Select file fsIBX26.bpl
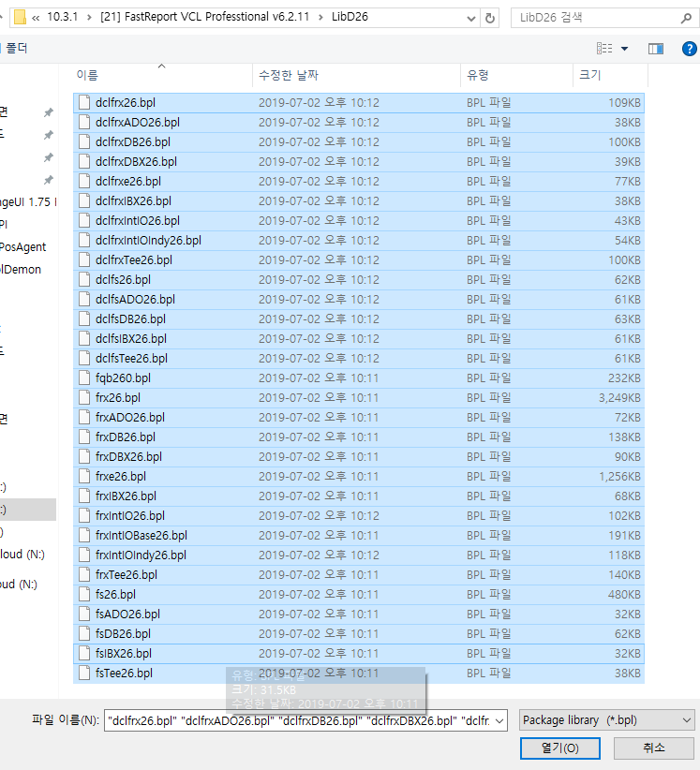Image resolution: width=700 pixels, height=770 pixels. point(359,654)
